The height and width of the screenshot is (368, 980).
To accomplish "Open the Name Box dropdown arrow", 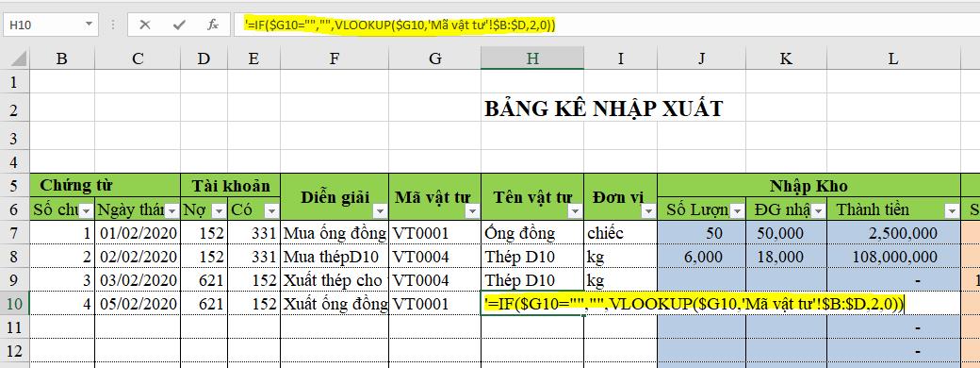I will [x=89, y=25].
